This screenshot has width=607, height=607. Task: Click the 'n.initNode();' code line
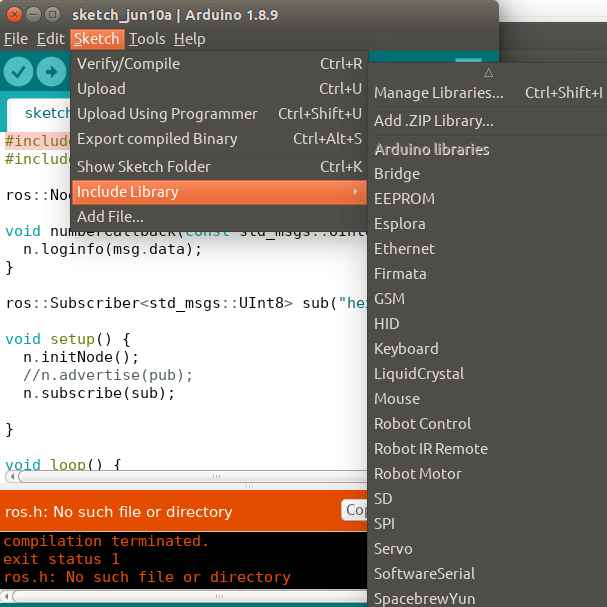click(81, 357)
